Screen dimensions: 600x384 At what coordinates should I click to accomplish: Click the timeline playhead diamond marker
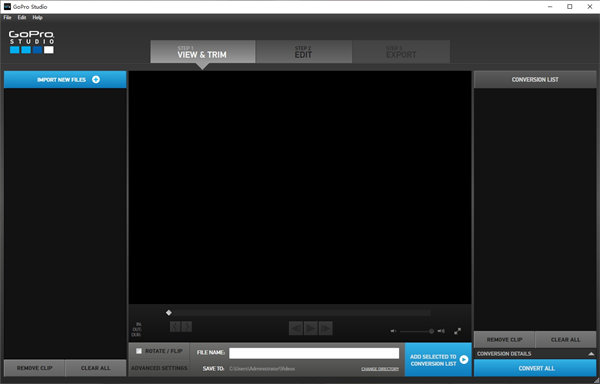pos(169,313)
